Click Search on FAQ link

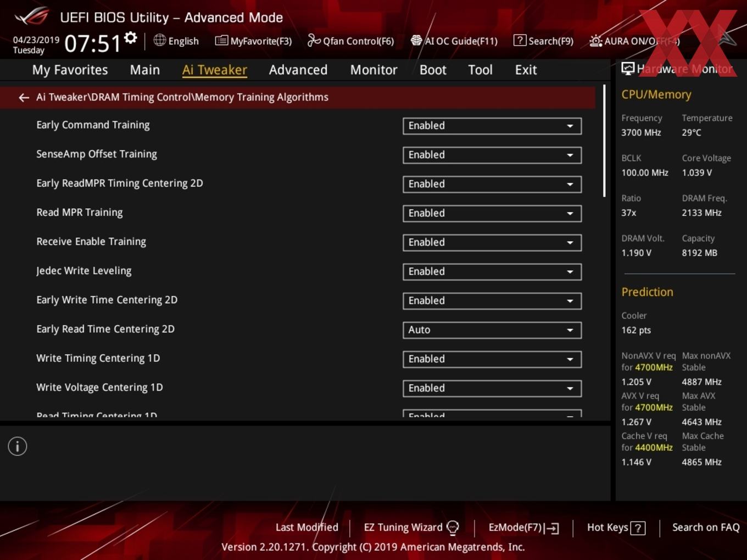tap(706, 527)
